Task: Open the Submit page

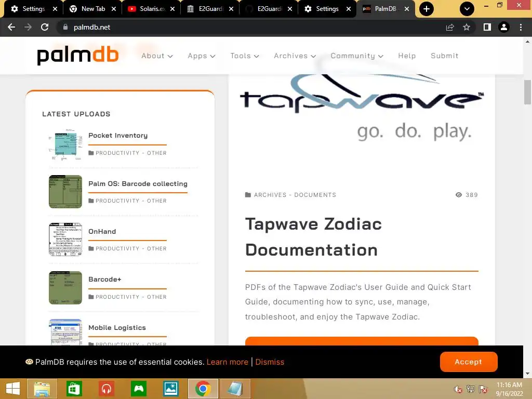Action: [x=445, y=56]
